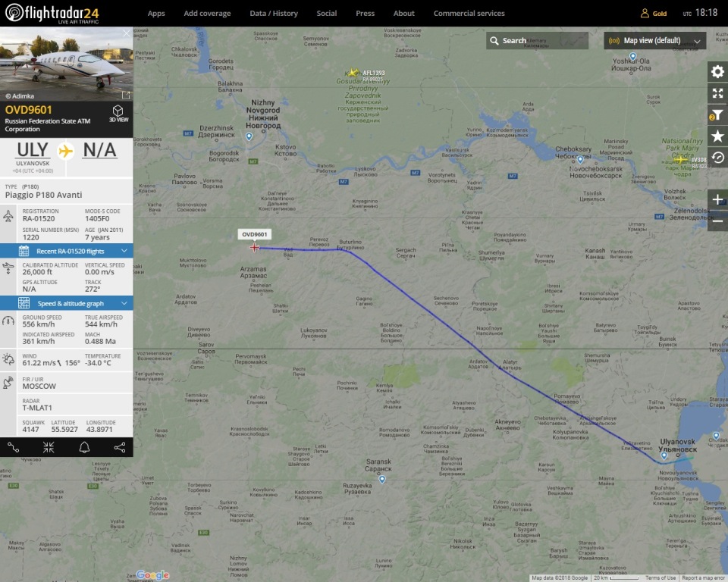Share this flight via share icon
Image resolution: width=728 pixels, height=582 pixels.
click(119, 447)
